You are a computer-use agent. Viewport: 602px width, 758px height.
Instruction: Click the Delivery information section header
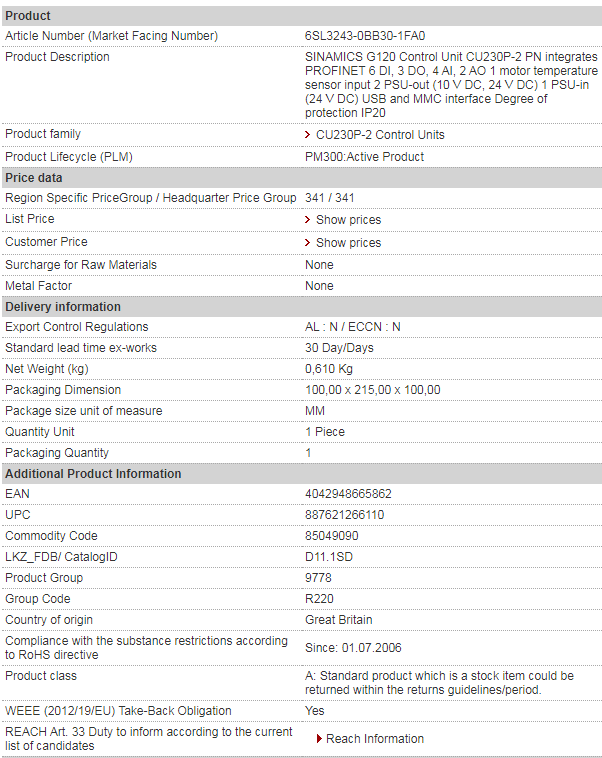(x=302, y=307)
